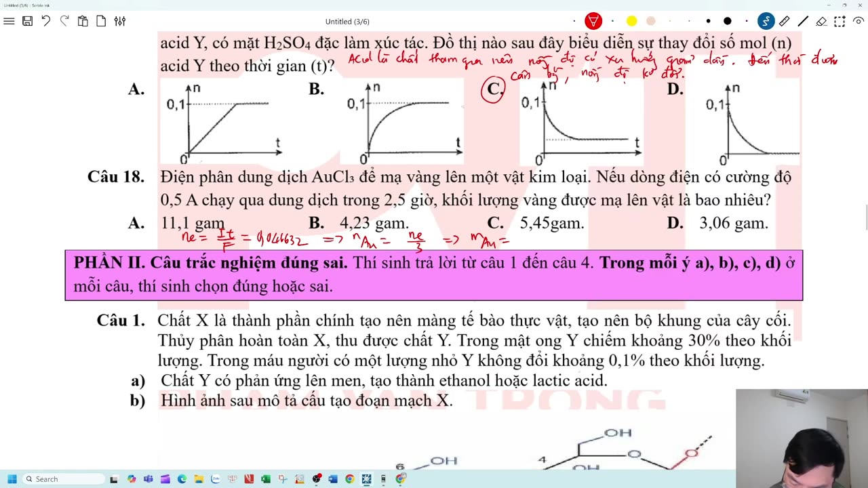Open Microsoft Edge from taskbar
The image size is (868, 488).
pos(182,479)
